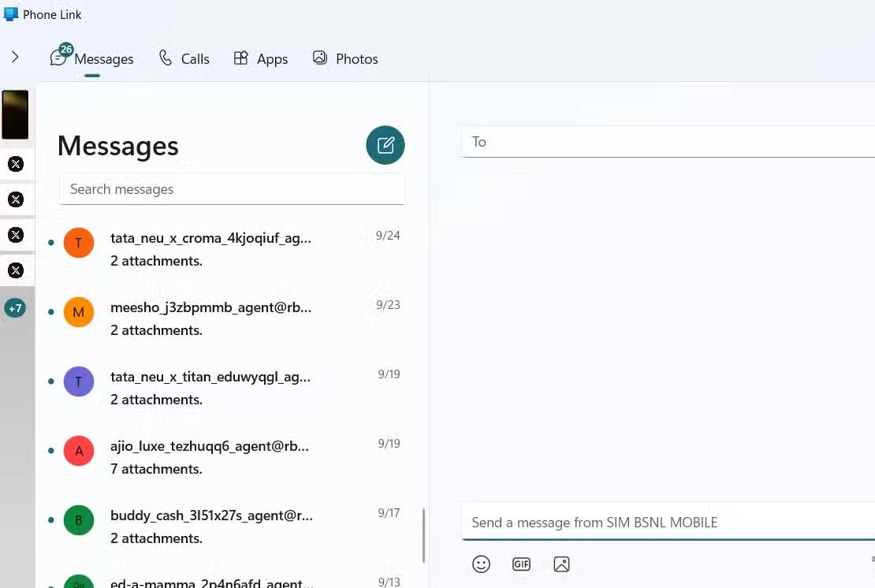Switch to the Calls tab

184,59
